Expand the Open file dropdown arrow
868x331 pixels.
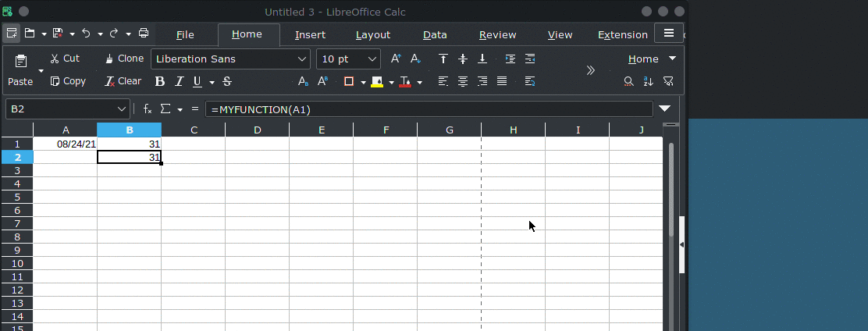pyautogui.click(x=44, y=34)
